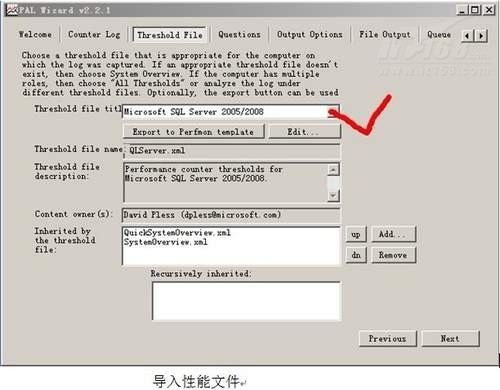Move inherited file up with up button
The width and height of the screenshot is (500, 390).
[x=356, y=234]
